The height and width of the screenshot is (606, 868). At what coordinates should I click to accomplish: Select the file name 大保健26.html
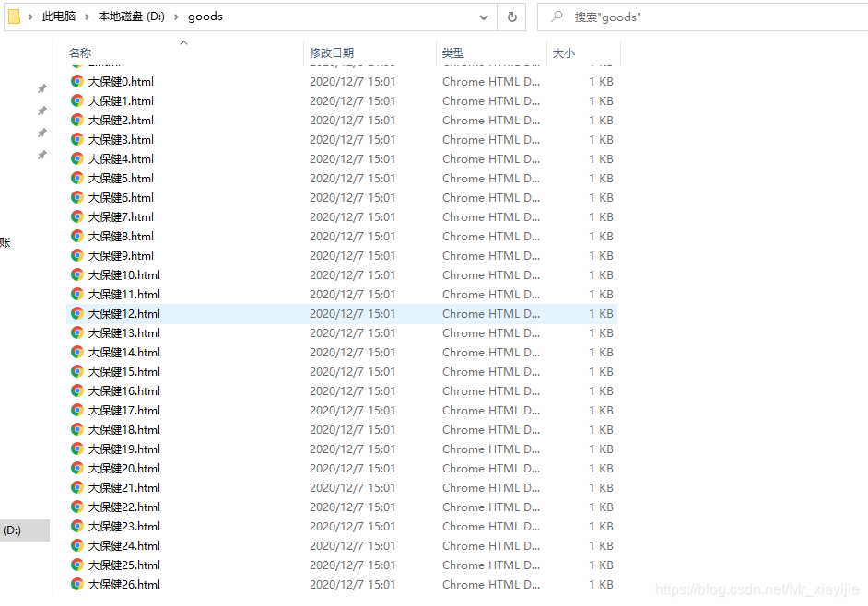click(124, 585)
